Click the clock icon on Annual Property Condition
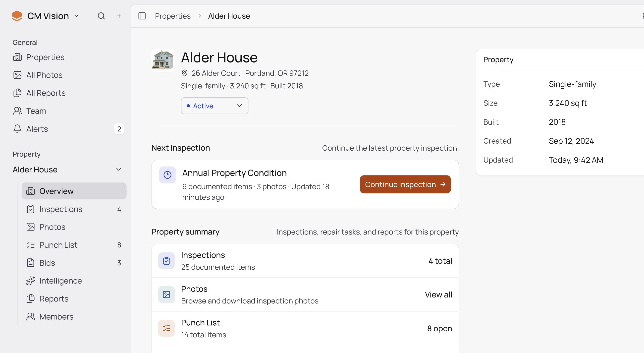Screen dimensions: 644x353 [167, 175]
